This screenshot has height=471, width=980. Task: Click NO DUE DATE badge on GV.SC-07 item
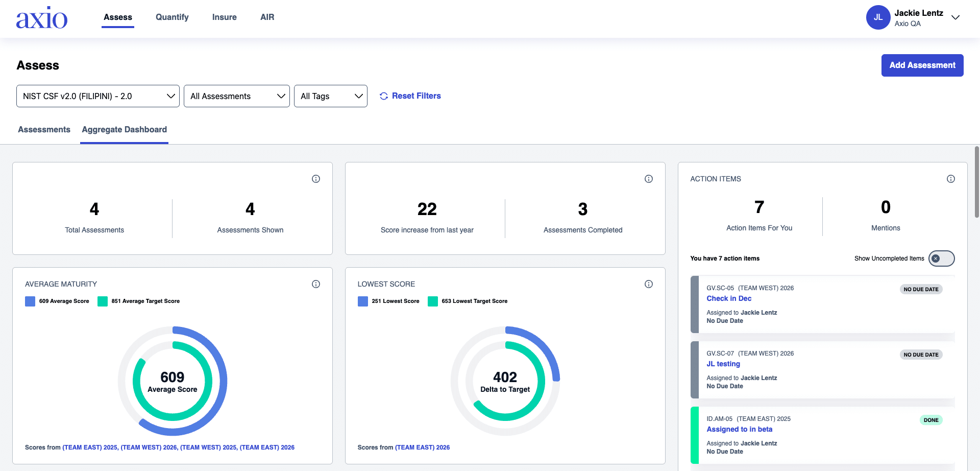[x=921, y=355]
